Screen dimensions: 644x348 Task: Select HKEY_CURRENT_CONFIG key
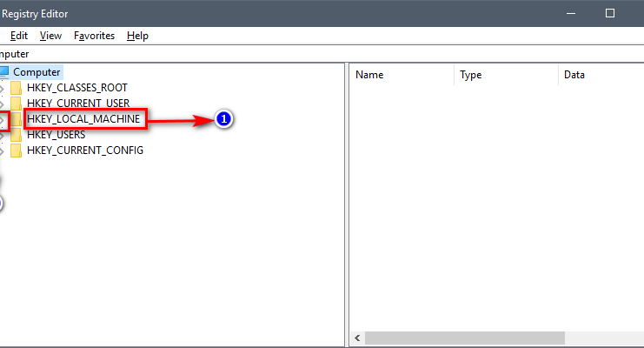tap(85, 151)
